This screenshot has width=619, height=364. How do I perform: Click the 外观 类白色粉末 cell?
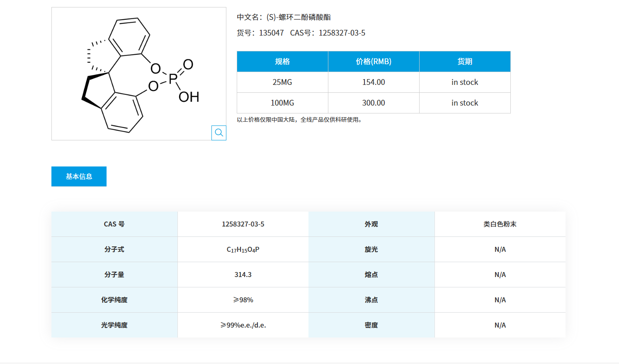click(500, 224)
